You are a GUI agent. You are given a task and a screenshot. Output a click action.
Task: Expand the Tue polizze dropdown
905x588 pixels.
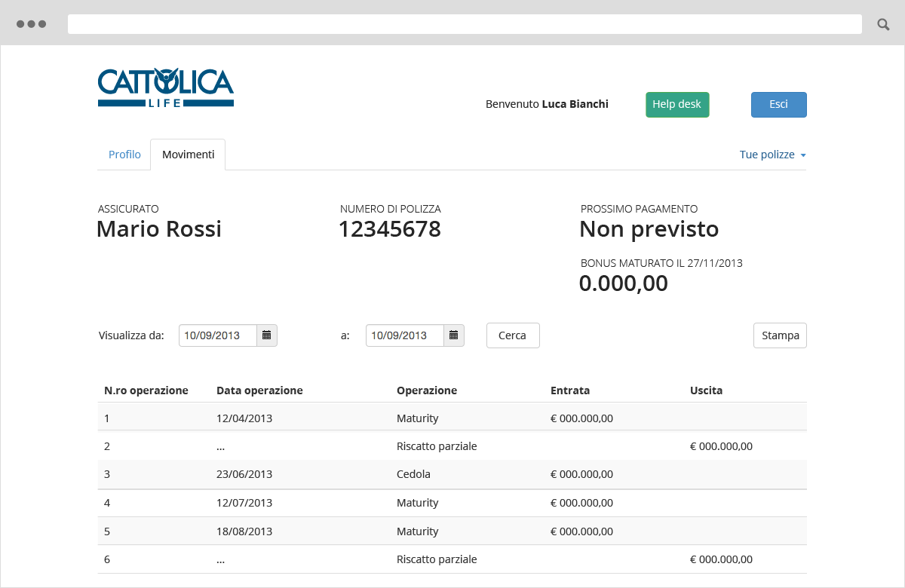point(772,155)
